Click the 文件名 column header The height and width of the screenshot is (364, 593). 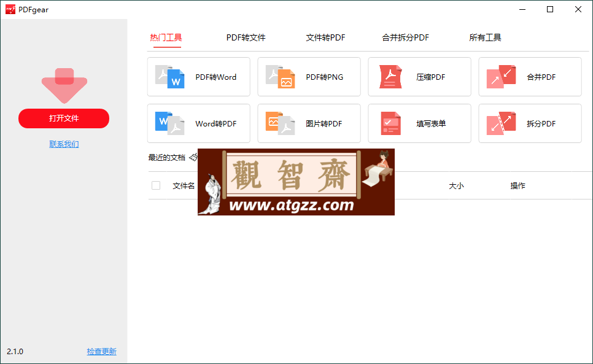pyautogui.click(x=184, y=185)
